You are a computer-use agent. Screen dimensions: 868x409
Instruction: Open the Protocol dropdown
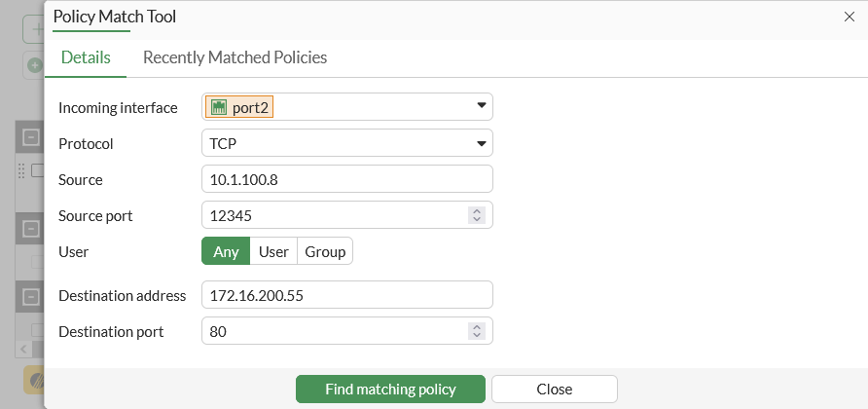pyautogui.click(x=481, y=143)
